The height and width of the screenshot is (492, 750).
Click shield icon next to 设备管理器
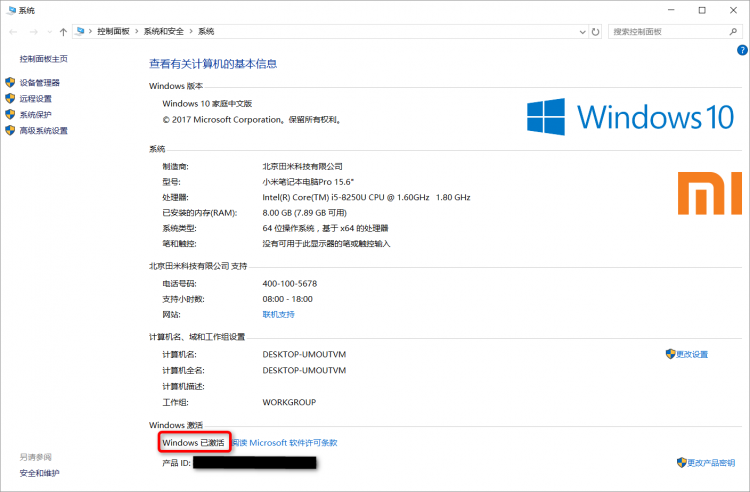(x=10, y=82)
